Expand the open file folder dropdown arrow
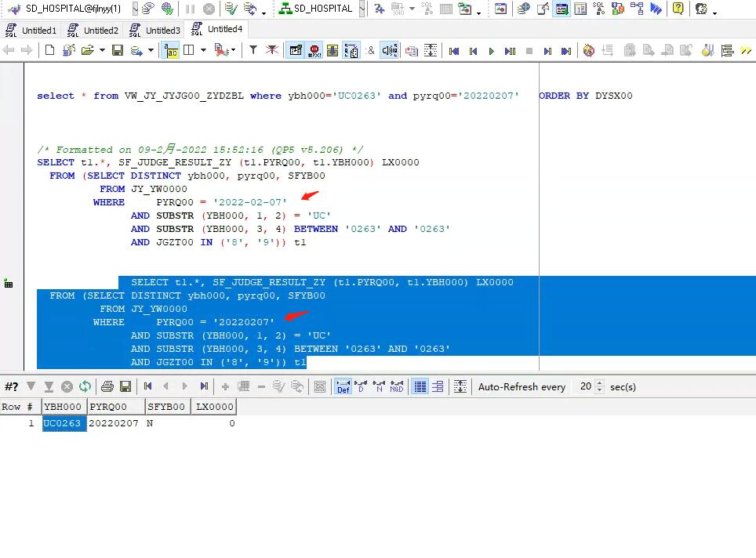 (x=102, y=50)
